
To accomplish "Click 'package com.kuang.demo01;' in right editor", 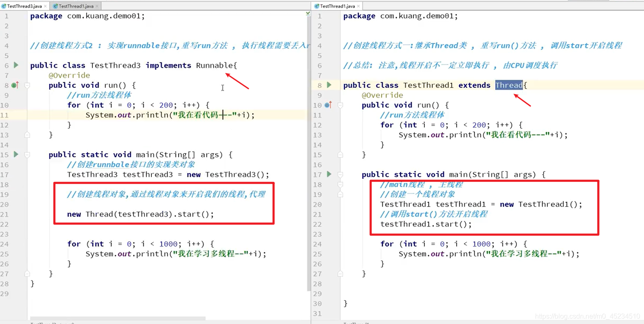I will pos(401,16).
